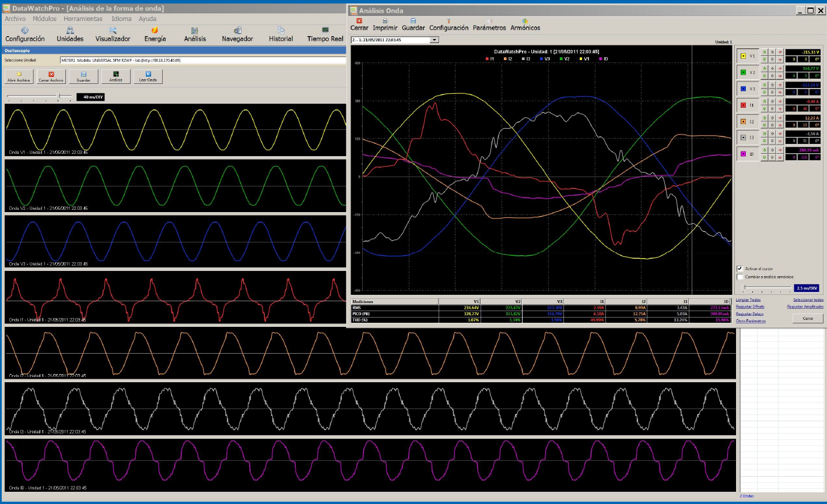Viewport: 827px width, 504px height.
Task: Disable the Activar el cursor checkbox
Action: [x=740, y=269]
